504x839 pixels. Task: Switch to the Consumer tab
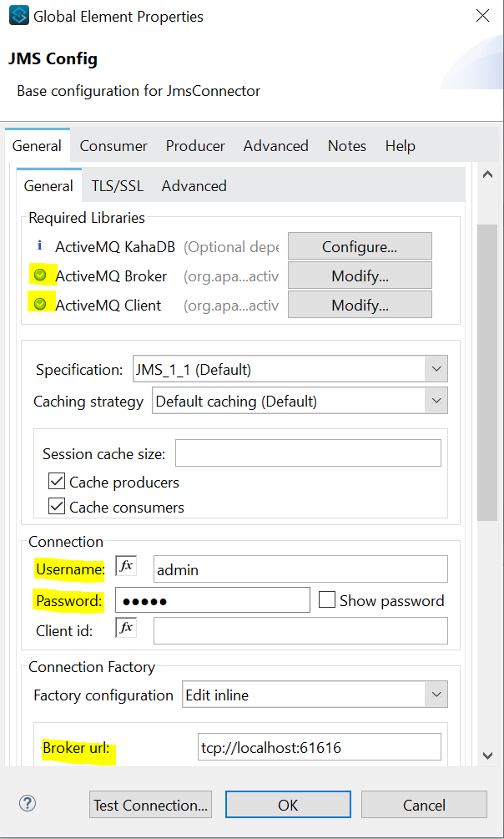[113, 145]
